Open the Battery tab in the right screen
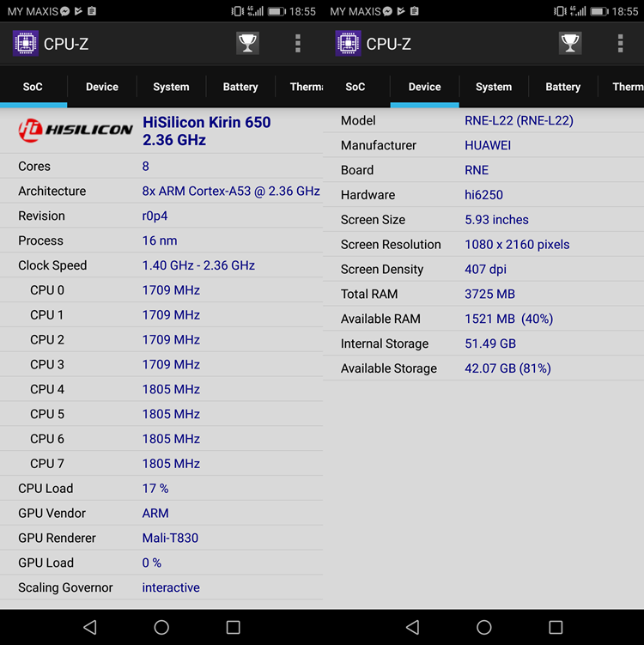Image resolution: width=644 pixels, height=645 pixels. 562,87
